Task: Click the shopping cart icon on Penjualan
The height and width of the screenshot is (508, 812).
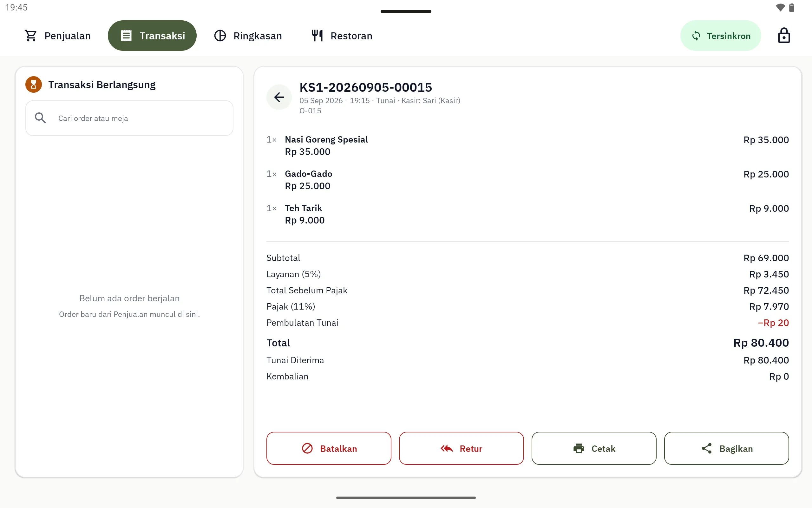Action: (31, 36)
